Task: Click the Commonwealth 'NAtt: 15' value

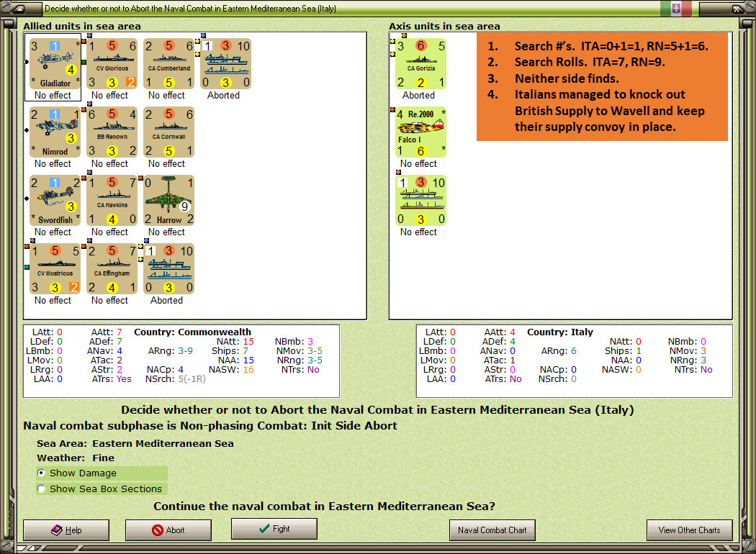Action: 235,342
